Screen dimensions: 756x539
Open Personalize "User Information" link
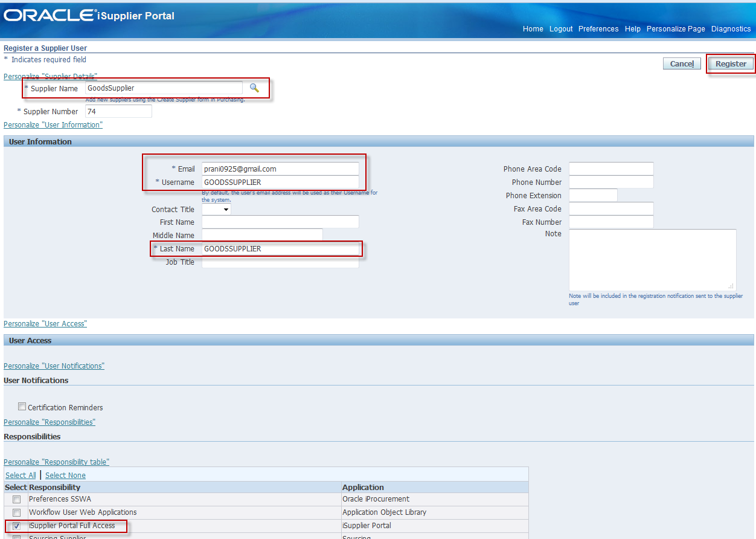[53, 124]
